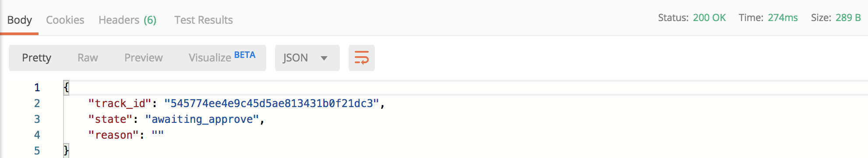
Task: Click the 200 OK status value
Action: [x=709, y=18]
